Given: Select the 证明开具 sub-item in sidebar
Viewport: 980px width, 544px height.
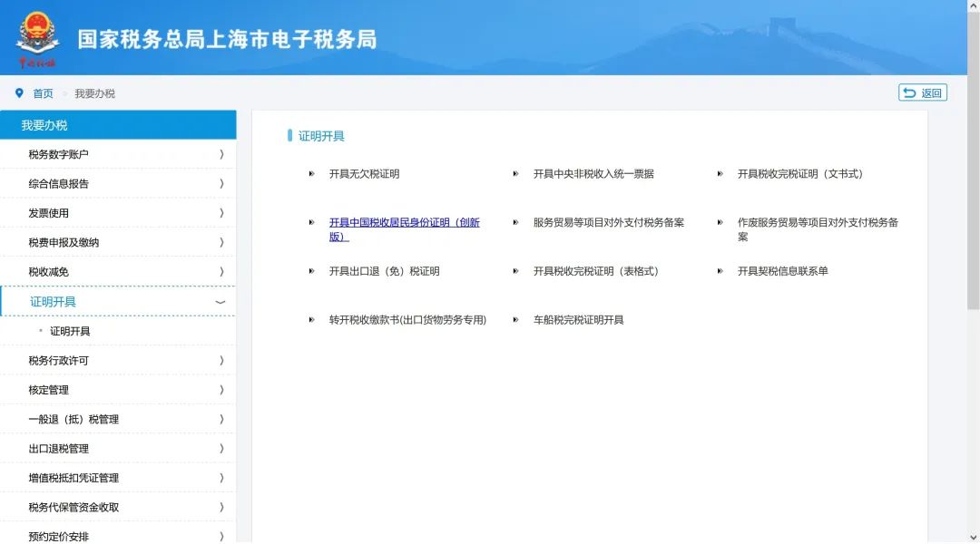Looking at the screenshot, I should (70, 331).
